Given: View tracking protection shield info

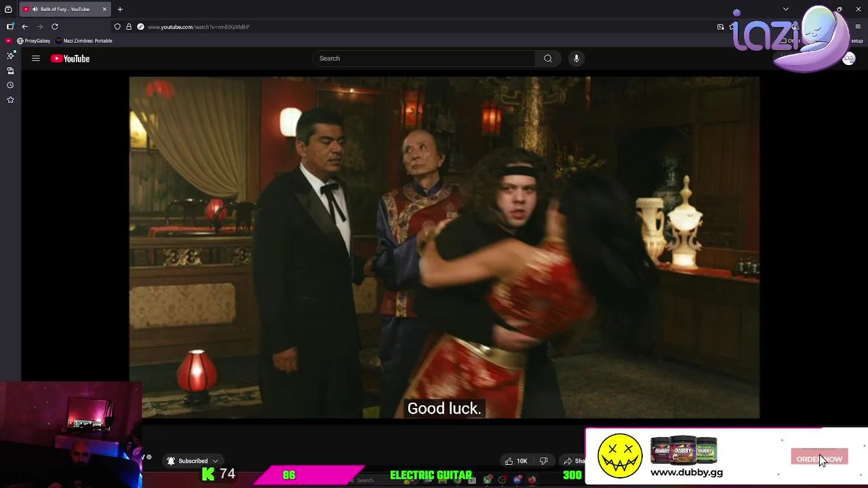Looking at the screenshot, I should pyautogui.click(x=117, y=26).
